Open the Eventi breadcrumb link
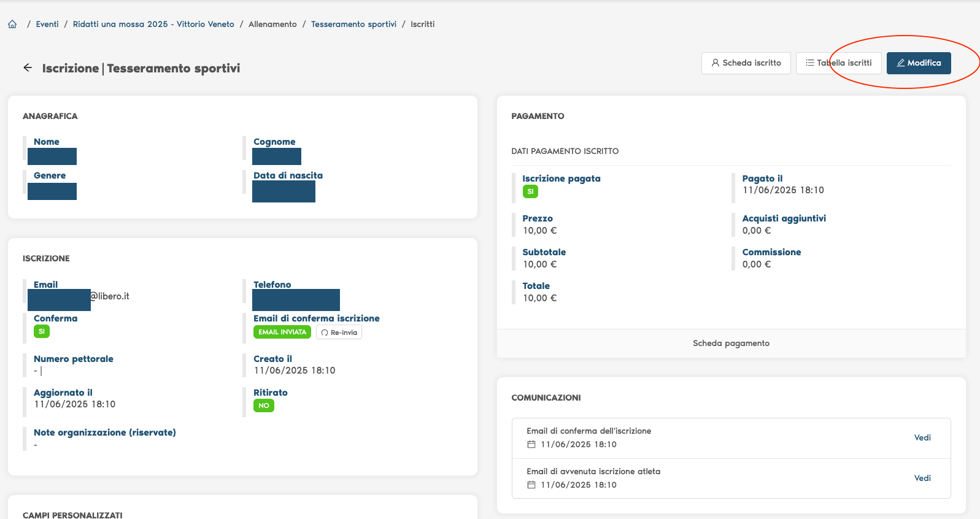The height and width of the screenshot is (519, 980). (x=47, y=25)
